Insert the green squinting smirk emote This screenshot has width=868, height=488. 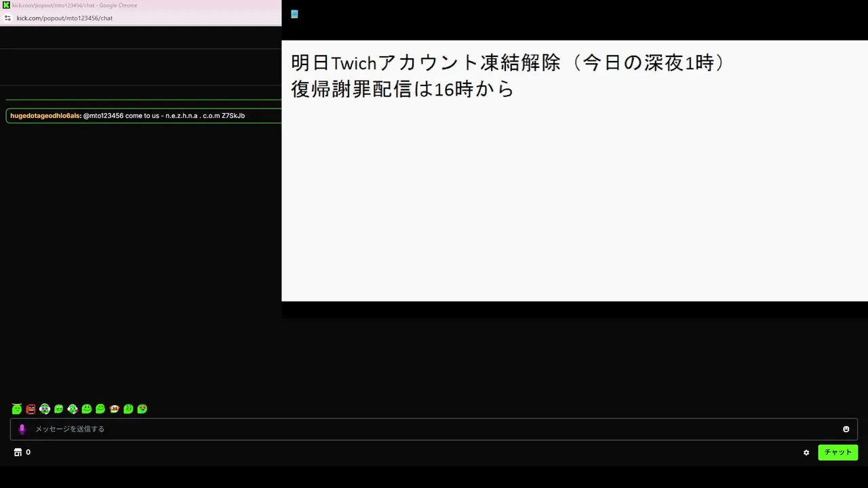point(59,409)
